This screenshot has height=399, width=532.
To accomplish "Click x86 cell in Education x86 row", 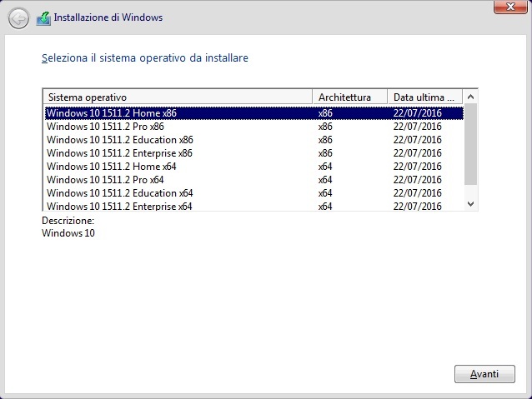I will [325, 140].
